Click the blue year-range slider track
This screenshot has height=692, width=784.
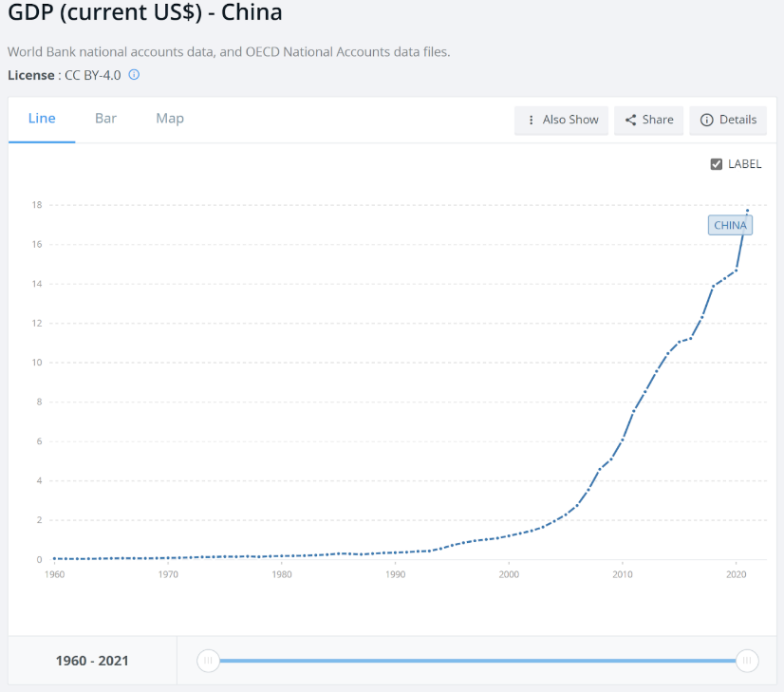click(477, 661)
